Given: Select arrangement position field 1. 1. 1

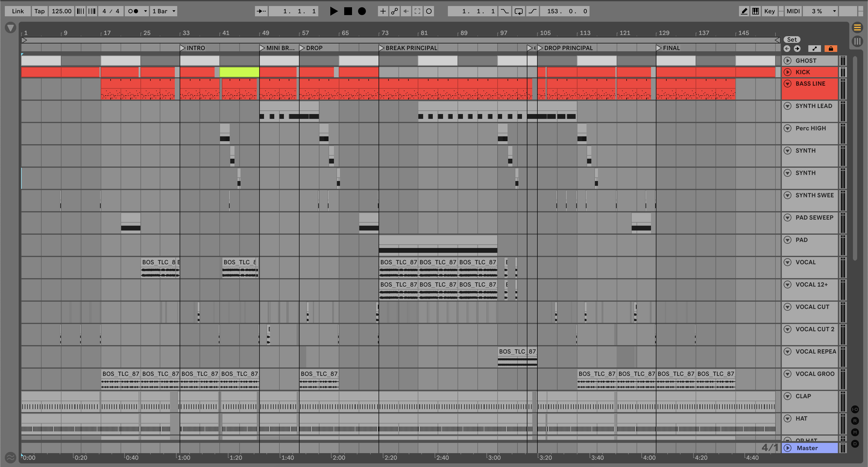Looking at the screenshot, I should (294, 11).
